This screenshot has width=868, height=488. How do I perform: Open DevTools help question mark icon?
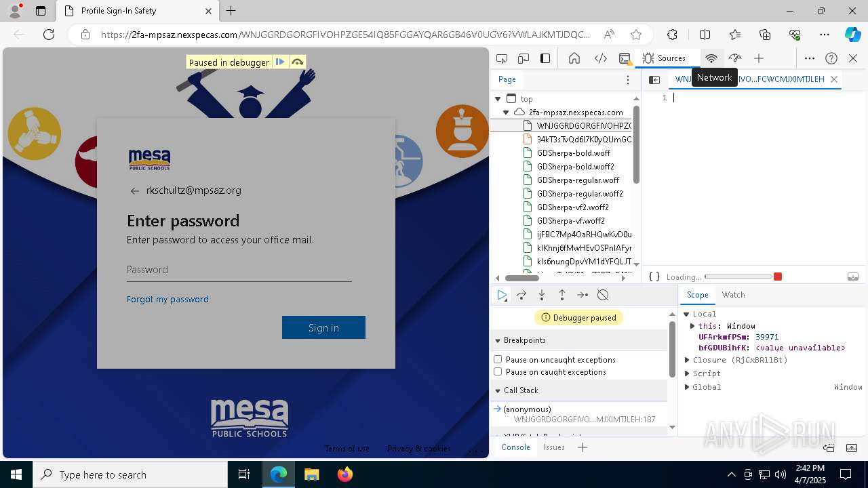[831, 58]
